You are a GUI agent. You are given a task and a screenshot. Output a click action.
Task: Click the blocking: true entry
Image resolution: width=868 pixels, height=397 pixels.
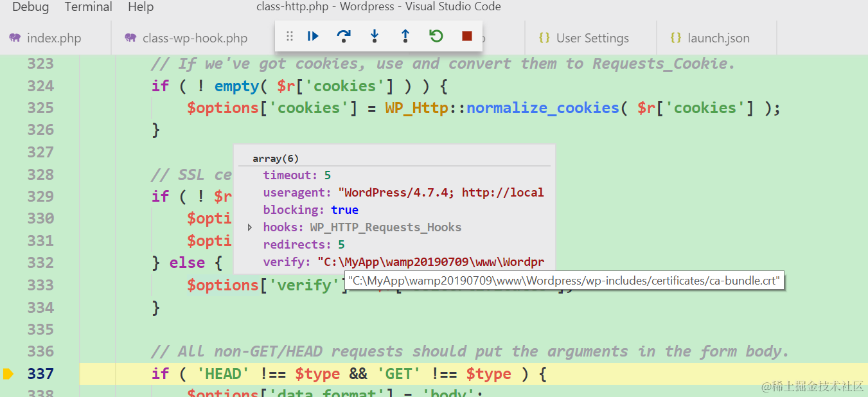coord(310,210)
